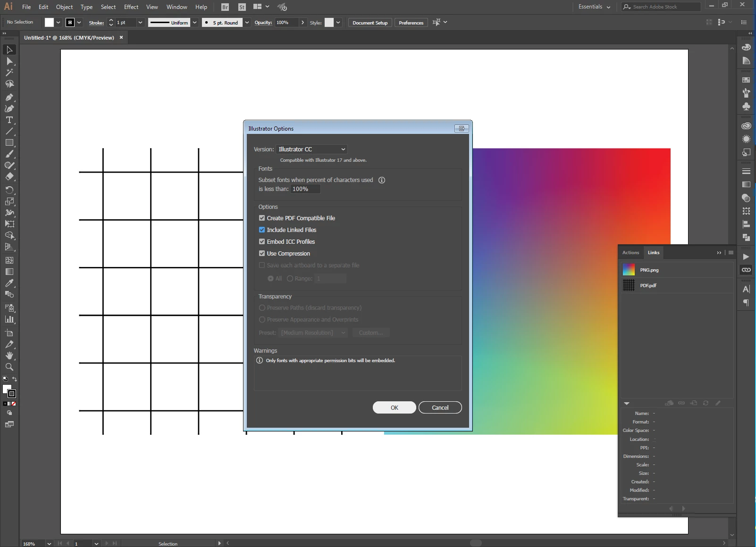Select the Type tool
Screen dimensions: 756x547
pos(9,120)
